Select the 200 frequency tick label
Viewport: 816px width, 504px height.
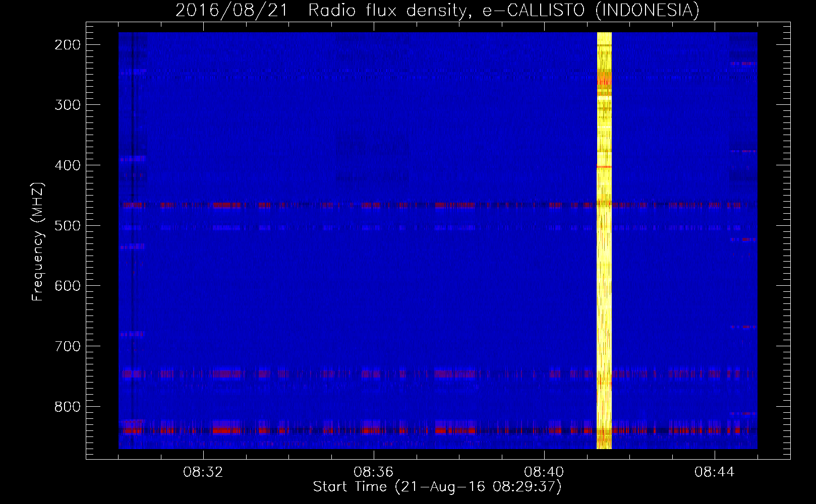68,45
